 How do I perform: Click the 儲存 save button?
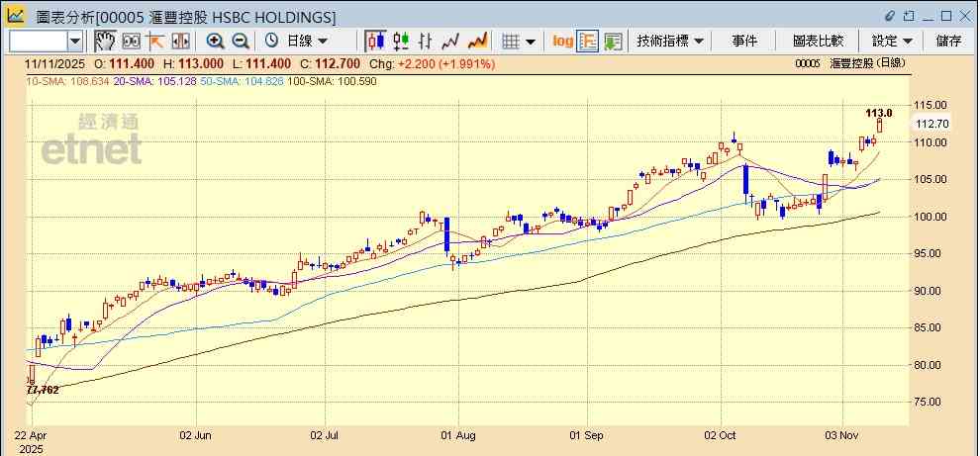click(948, 41)
